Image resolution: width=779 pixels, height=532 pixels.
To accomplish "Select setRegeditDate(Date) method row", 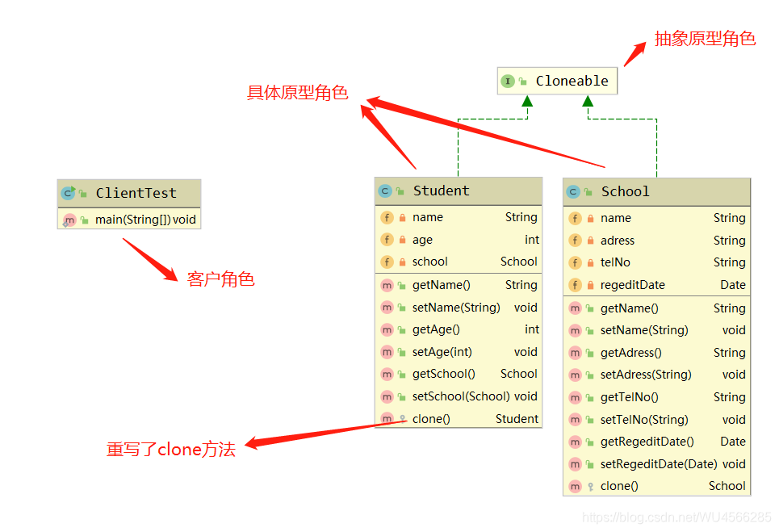I will click(656, 464).
